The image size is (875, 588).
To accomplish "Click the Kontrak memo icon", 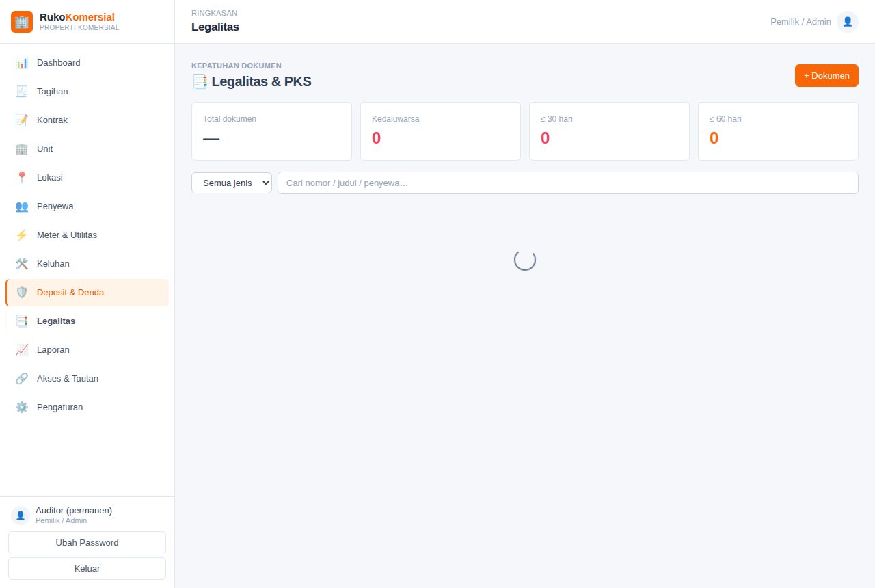I will click(x=22, y=120).
